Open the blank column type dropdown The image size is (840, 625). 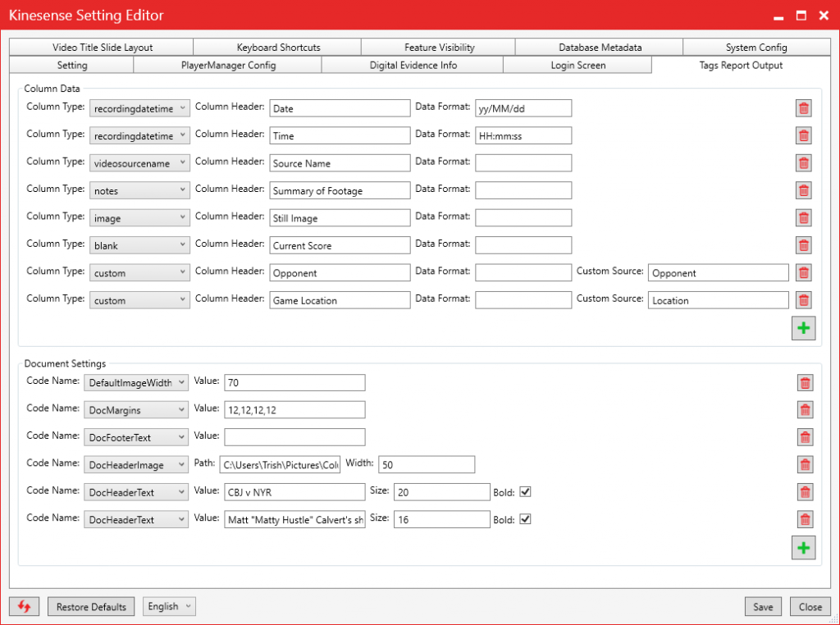tap(139, 245)
